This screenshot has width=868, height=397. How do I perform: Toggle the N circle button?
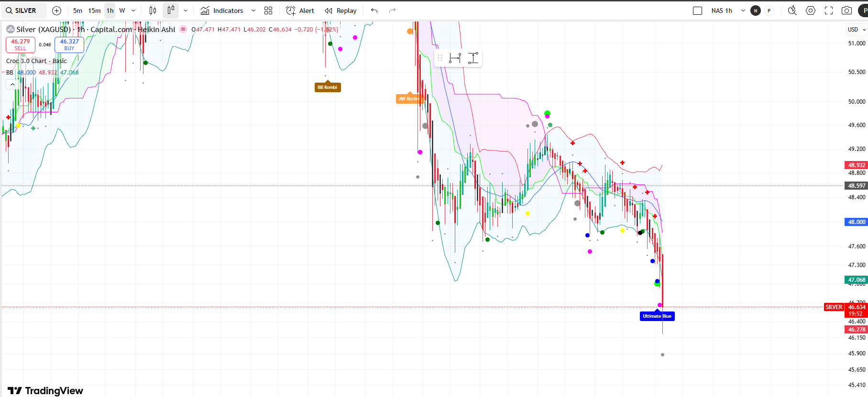point(756,11)
